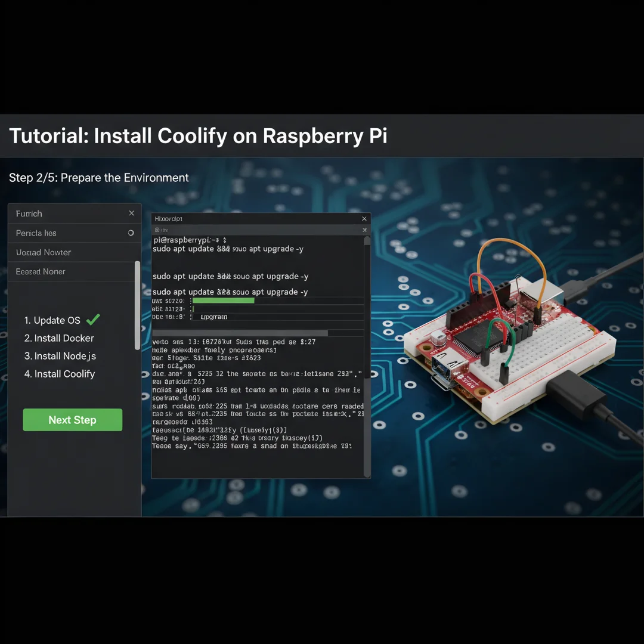This screenshot has width=644, height=644.
Task: Click the green Next Step button
Action: click(x=72, y=420)
